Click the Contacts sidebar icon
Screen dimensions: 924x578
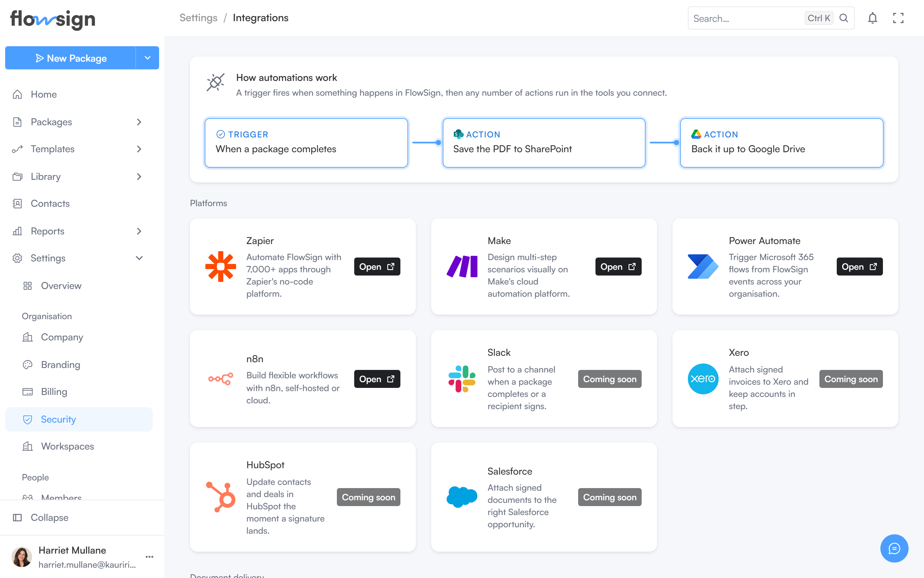[x=17, y=204]
